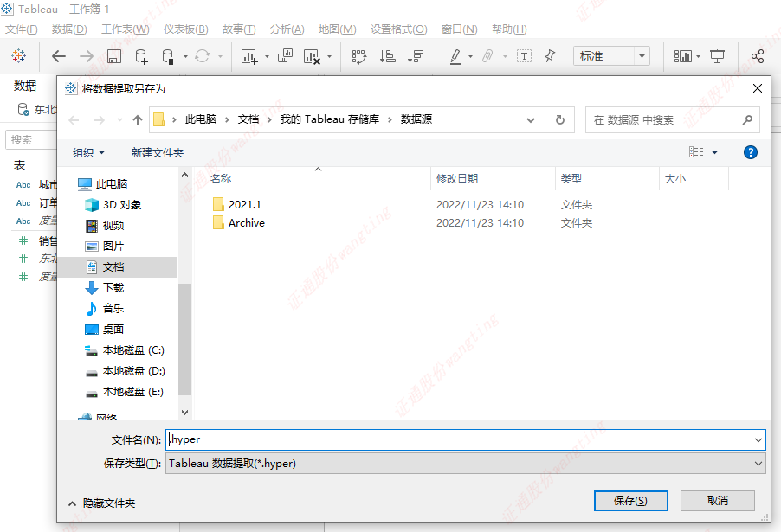Open the 组织 dropdown menu
Image resolution: width=781 pixels, height=532 pixels.
[88, 153]
